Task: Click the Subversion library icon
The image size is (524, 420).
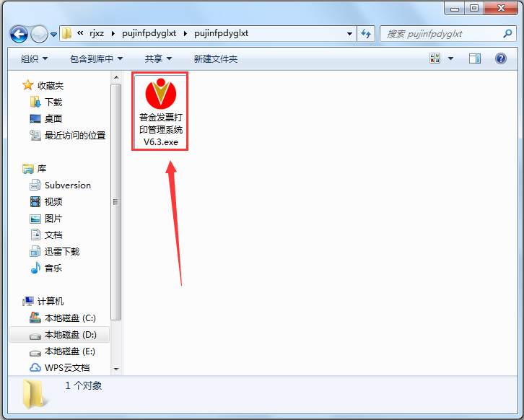Action: [x=35, y=185]
